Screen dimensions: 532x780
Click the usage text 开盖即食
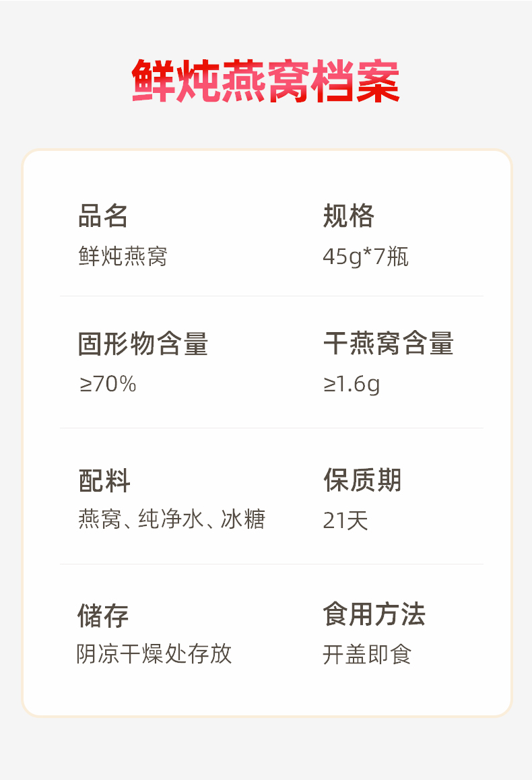pyautogui.click(x=367, y=654)
